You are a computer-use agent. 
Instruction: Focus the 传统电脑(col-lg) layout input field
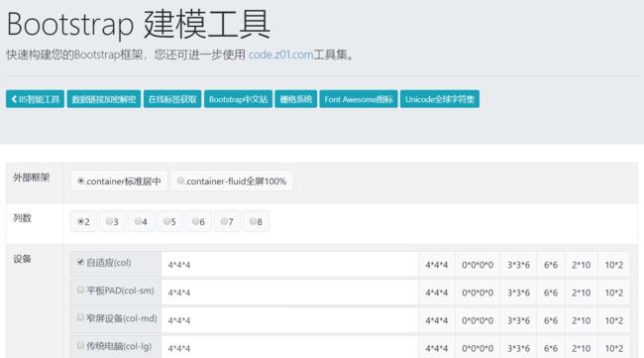coord(290,347)
